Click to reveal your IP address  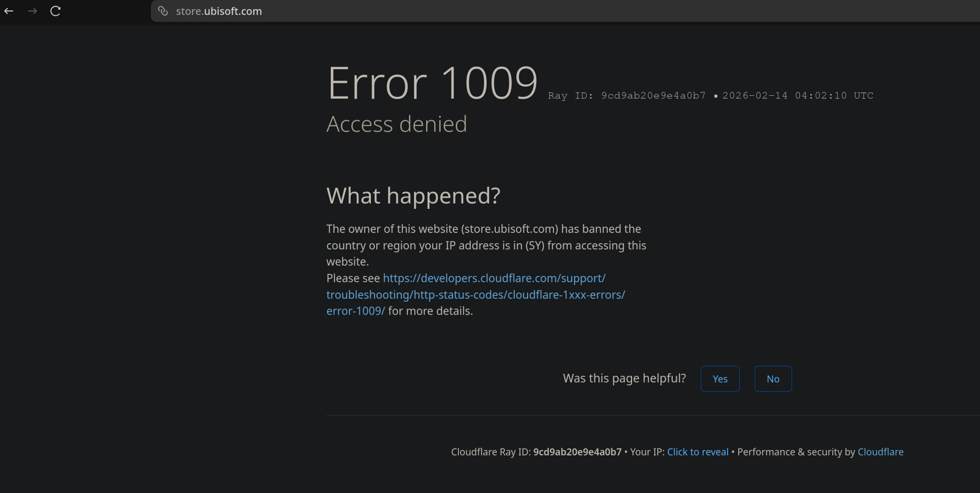pyautogui.click(x=697, y=452)
